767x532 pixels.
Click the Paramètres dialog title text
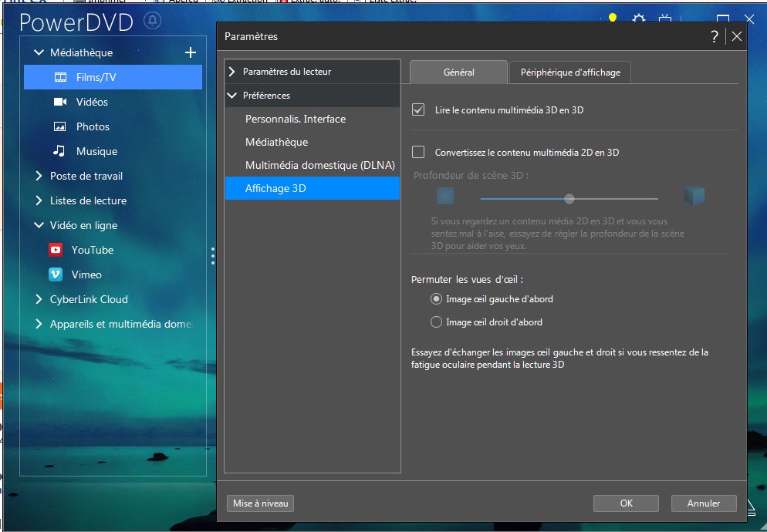(x=251, y=36)
